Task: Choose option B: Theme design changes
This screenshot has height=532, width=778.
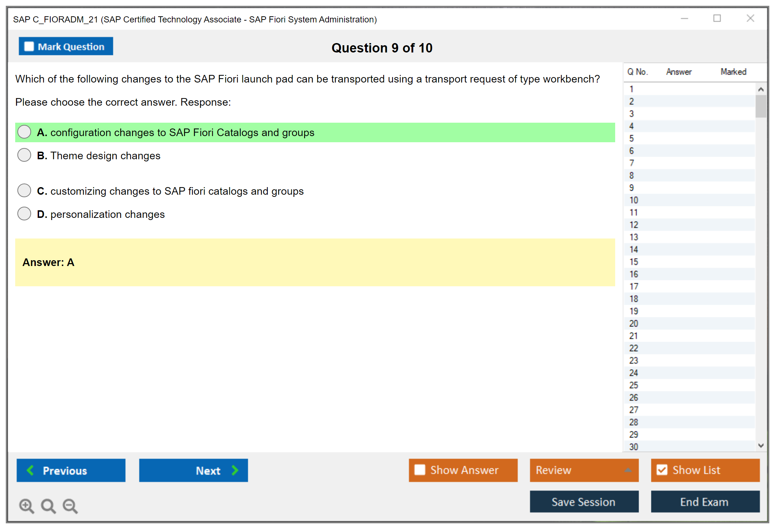Action: pos(24,155)
